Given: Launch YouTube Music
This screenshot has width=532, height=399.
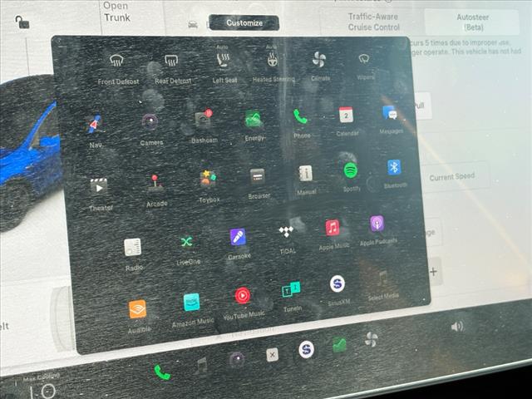Looking at the screenshot, I should (244, 303).
